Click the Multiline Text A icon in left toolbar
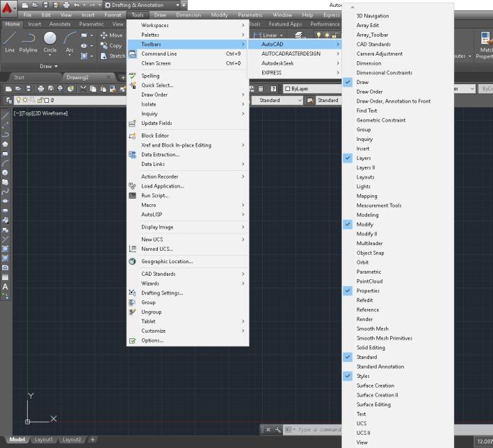493x448 pixels. coord(5,287)
